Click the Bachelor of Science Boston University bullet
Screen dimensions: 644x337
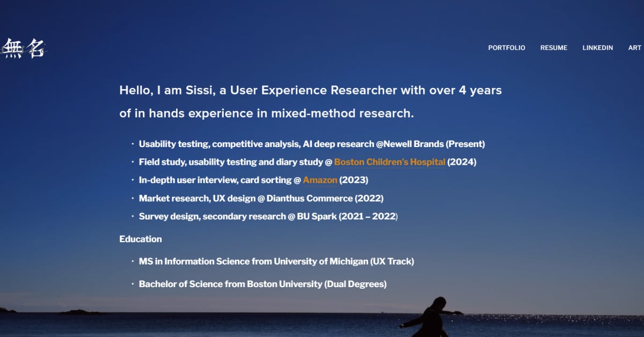262,284
